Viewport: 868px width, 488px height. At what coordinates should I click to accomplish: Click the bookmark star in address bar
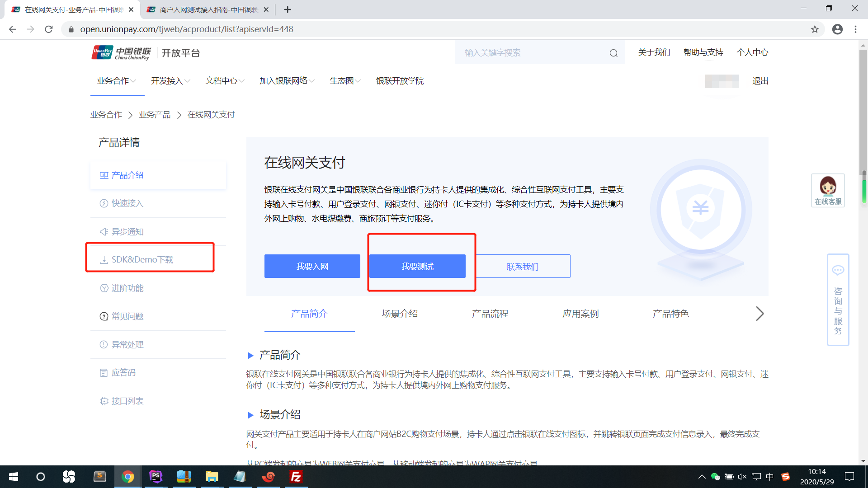[815, 29]
